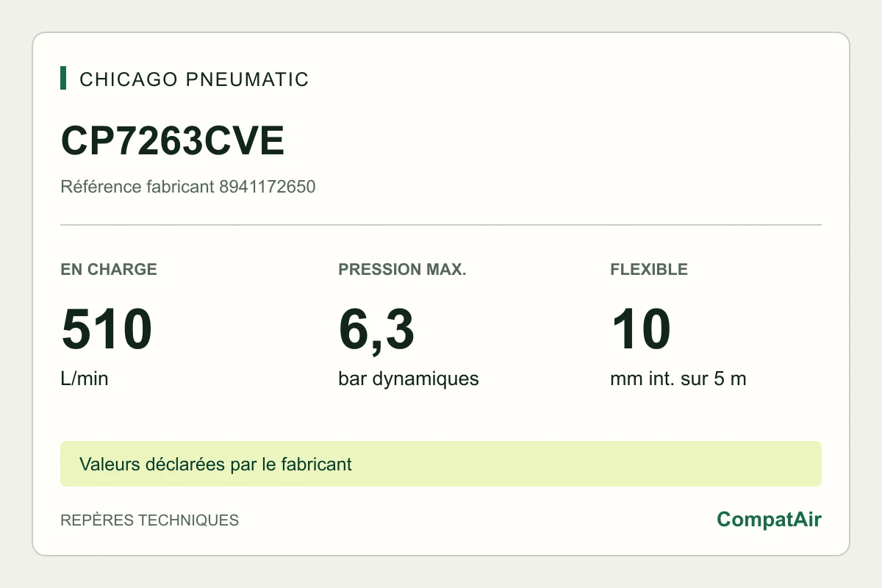This screenshot has width=882, height=588.
Task: Click the PRESSION MAX. heading
Action: point(403,269)
